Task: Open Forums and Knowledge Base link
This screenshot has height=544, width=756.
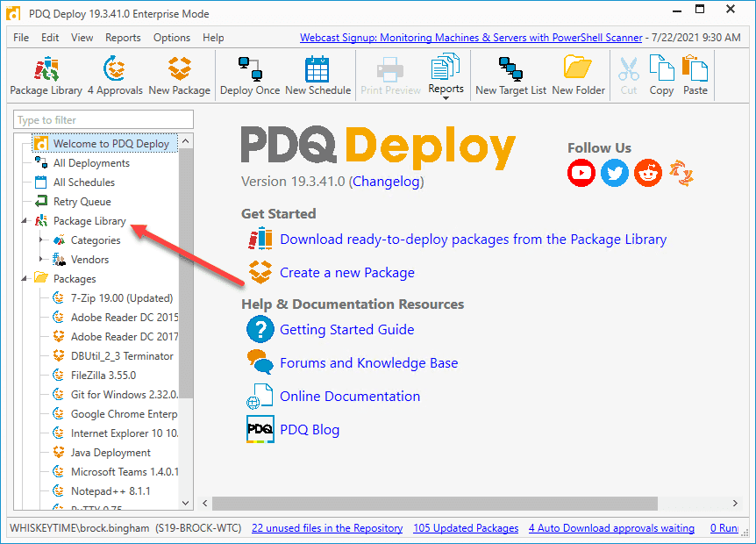Action: click(x=369, y=362)
